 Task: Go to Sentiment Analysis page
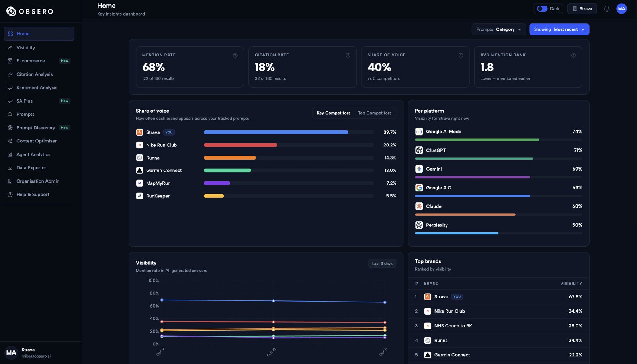click(x=39, y=88)
